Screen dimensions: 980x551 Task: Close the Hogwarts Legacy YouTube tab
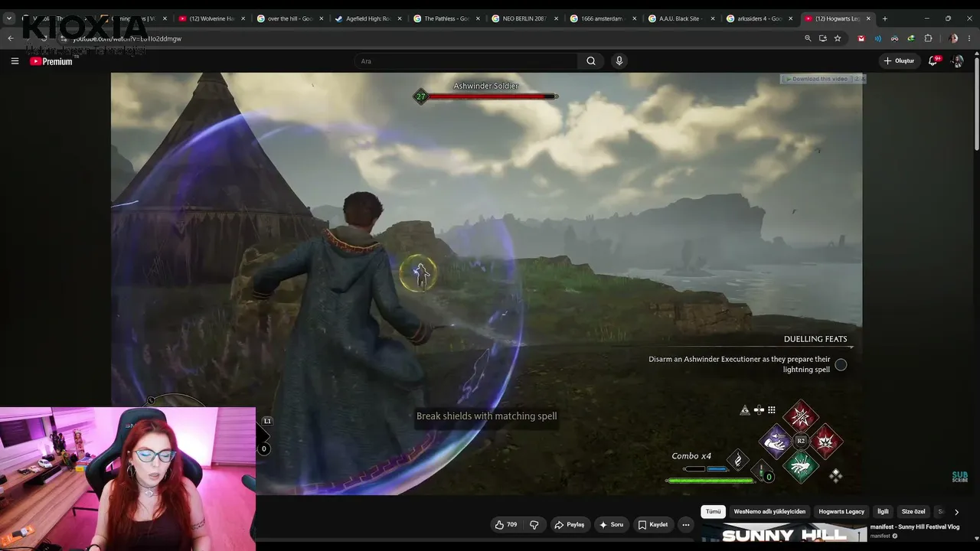[x=869, y=18]
